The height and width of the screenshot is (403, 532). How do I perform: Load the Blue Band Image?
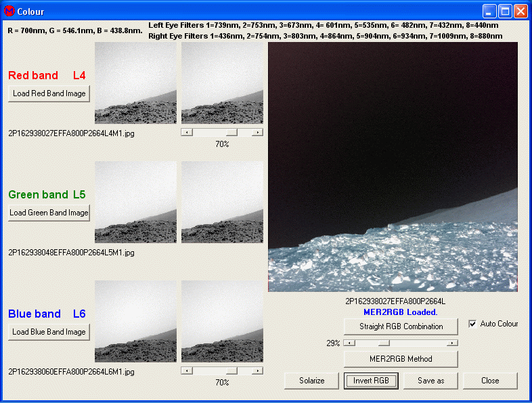(49, 332)
